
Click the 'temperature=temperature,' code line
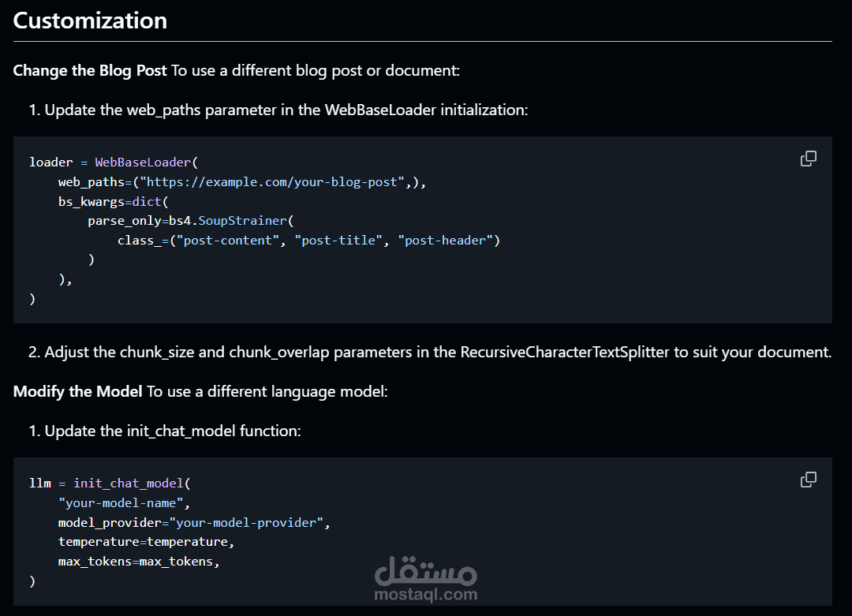pyautogui.click(x=146, y=542)
